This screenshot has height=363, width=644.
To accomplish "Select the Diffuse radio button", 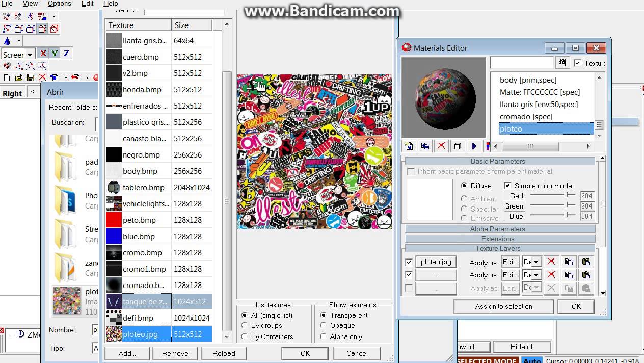I will (464, 186).
